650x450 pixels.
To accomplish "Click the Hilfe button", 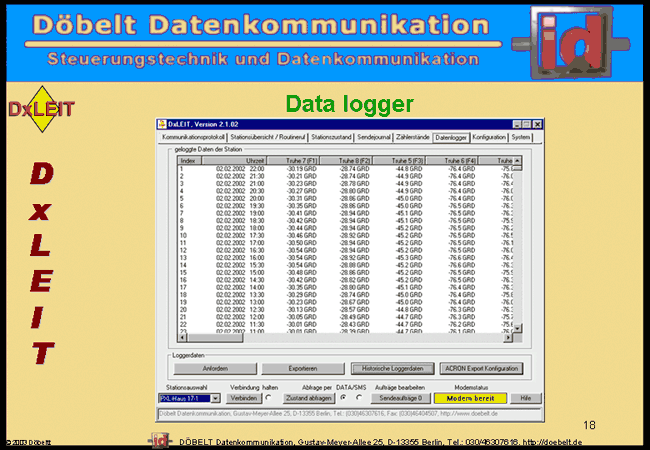I will [526, 398].
